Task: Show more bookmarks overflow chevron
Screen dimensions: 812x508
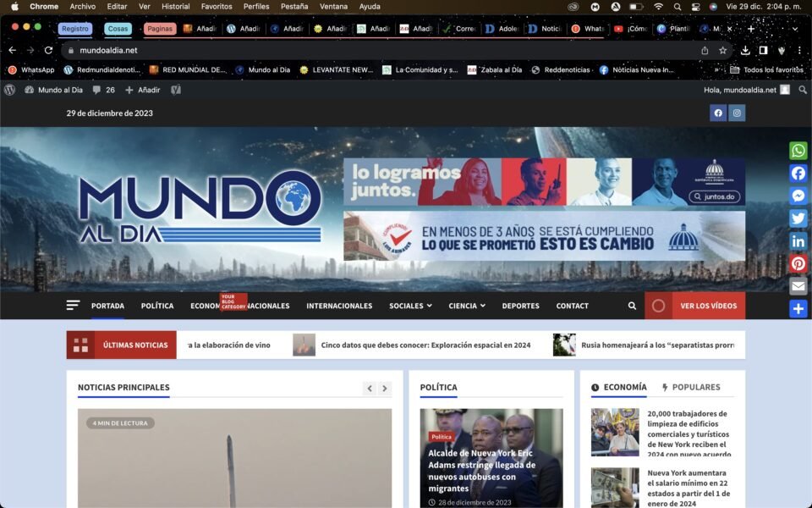Action: (717, 69)
